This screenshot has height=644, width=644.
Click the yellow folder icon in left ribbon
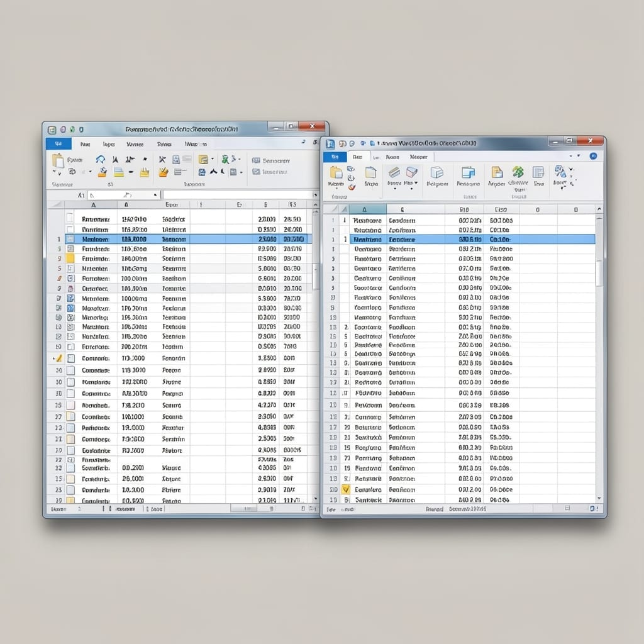tap(203, 159)
